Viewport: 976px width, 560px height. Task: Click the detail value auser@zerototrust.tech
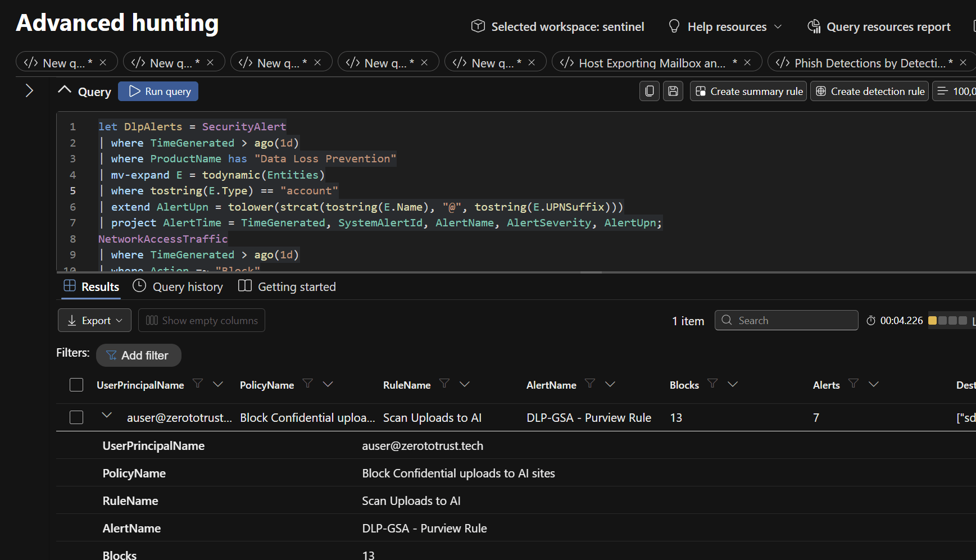tap(423, 445)
